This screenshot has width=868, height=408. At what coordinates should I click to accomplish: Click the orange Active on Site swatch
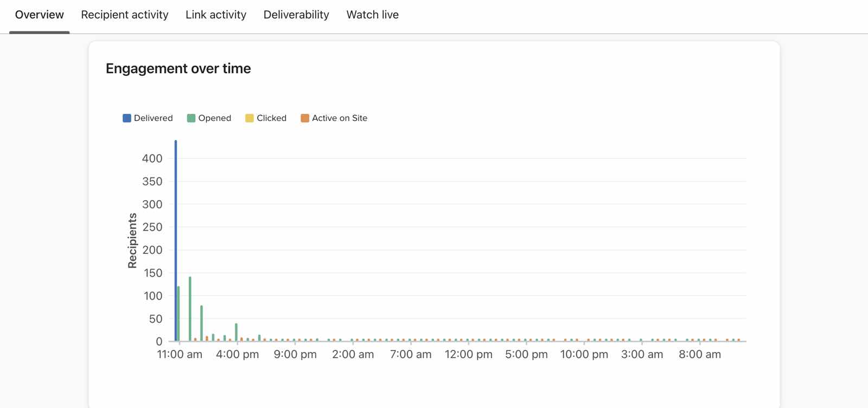305,118
